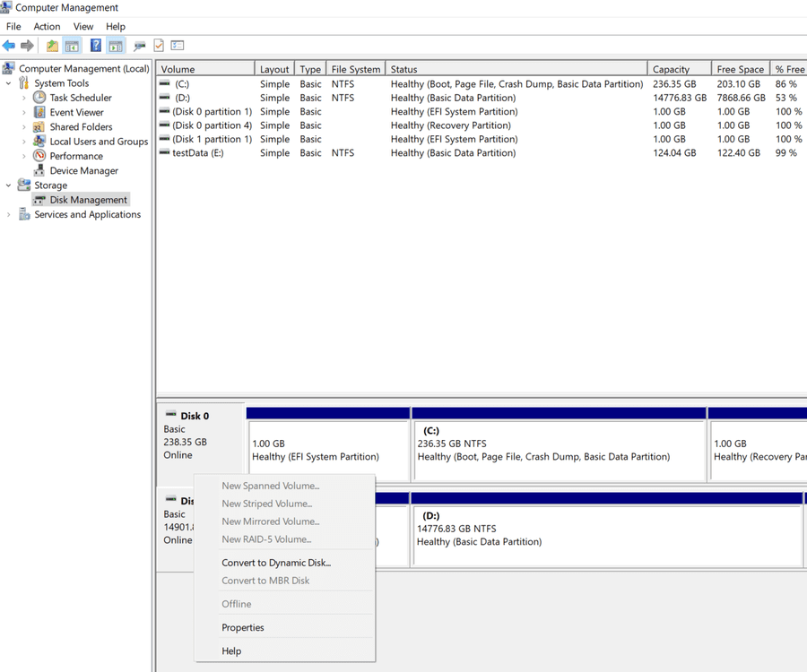Viewport: 807px width, 672px height.
Task: Sort by the Volume column header
Action: tap(205, 69)
